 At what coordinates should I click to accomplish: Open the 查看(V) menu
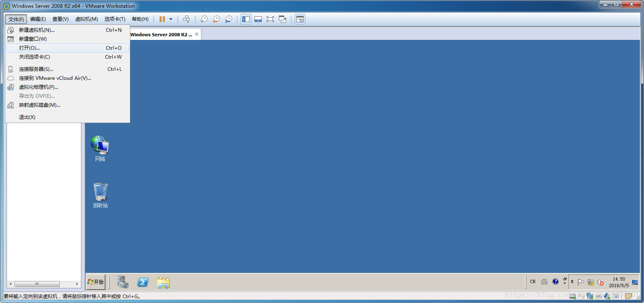coord(61,19)
